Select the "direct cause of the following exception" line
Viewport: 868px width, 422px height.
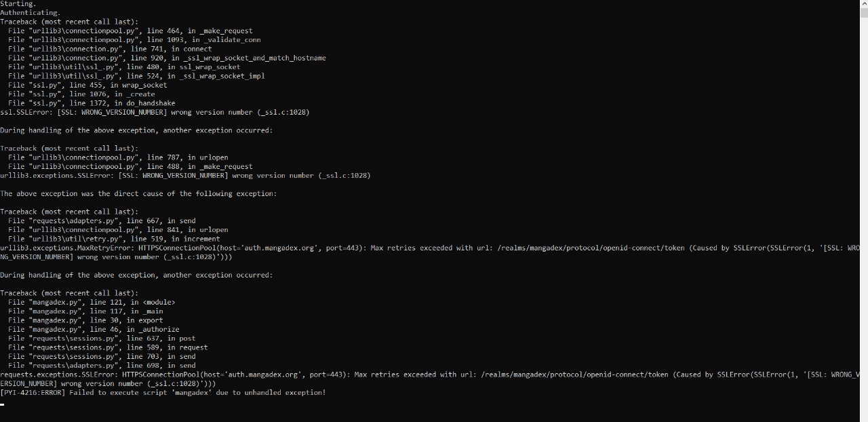coord(138,194)
